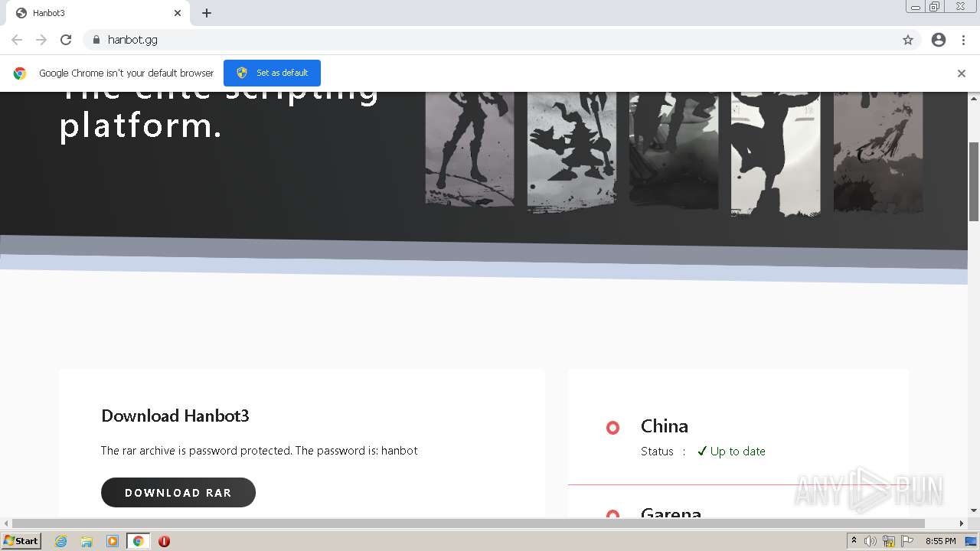Click the red Opera taskbar icon
The image size is (980, 551).
pyautogui.click(x=164, y=541)
